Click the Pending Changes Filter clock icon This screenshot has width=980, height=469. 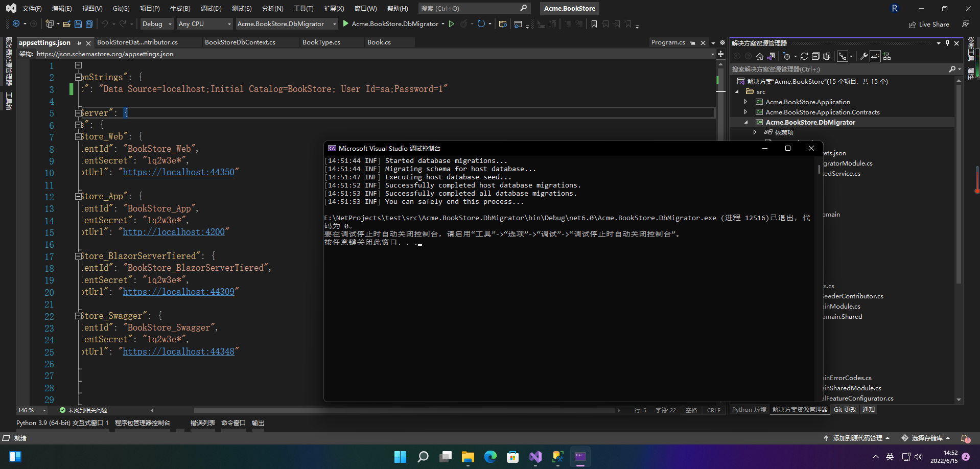[787, 56]
